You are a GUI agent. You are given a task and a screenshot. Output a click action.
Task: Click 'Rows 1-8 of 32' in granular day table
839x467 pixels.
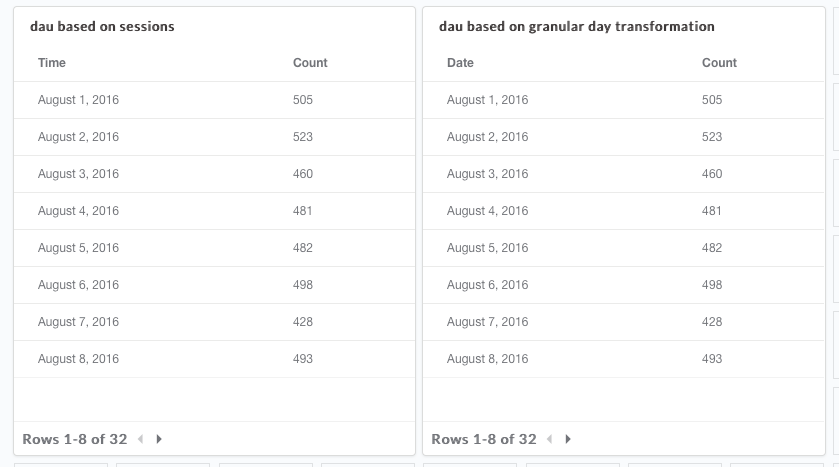484,439
